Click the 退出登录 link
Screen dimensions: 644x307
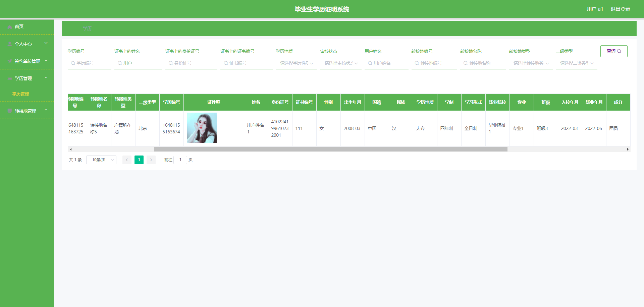(x=620, y=9)
